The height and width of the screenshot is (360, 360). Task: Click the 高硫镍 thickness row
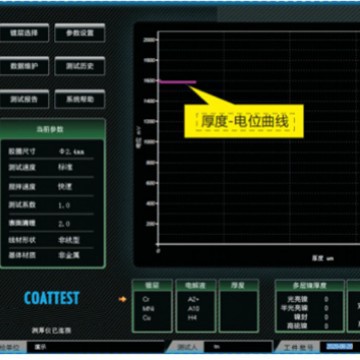(x=309, y=326)
